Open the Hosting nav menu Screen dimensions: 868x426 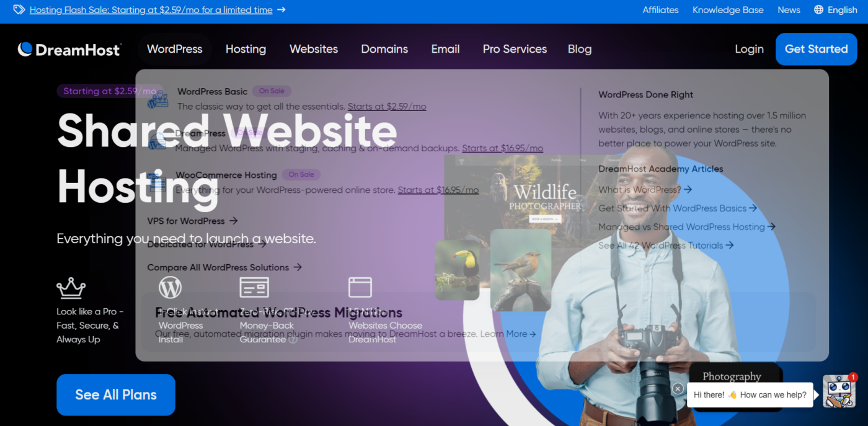tap(246, 49)
